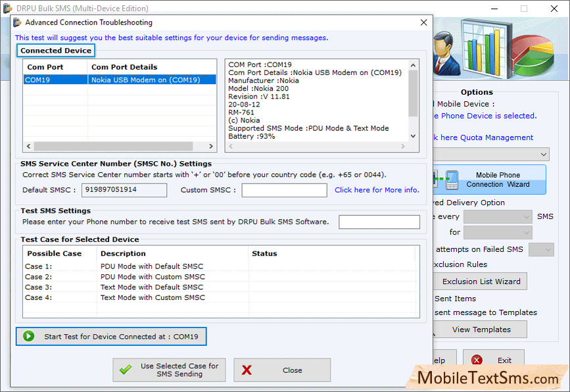The width and height of the screenshot is (570, 392).
Task: Click the test SMS phone number field
Action: pos(379,222)
